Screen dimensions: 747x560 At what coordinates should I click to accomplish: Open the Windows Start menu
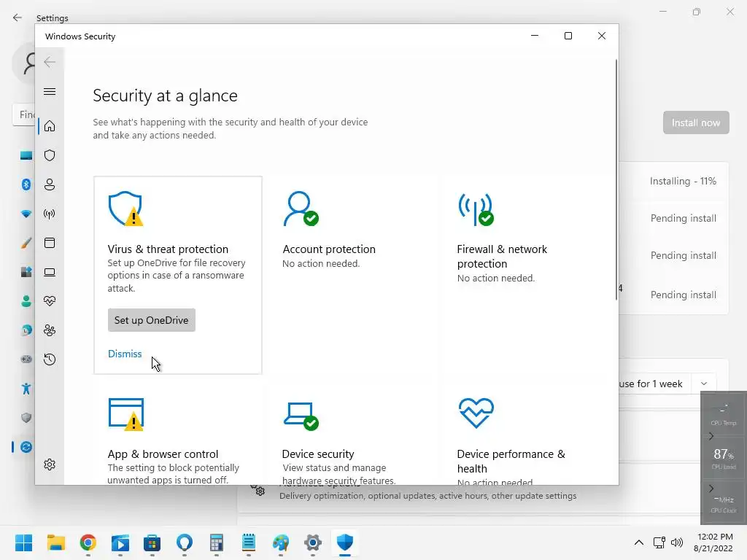pyautogui.click(x=24, y=542)
